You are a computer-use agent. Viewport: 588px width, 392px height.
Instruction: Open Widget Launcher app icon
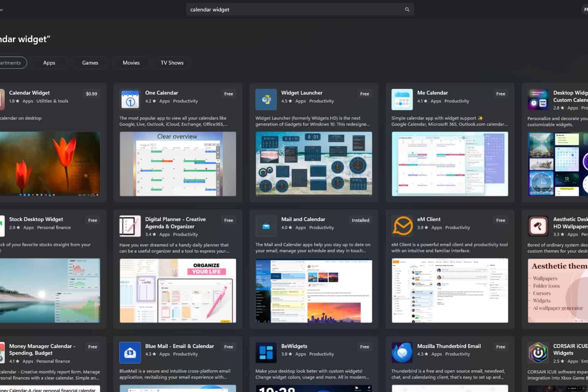pos(266,100)
